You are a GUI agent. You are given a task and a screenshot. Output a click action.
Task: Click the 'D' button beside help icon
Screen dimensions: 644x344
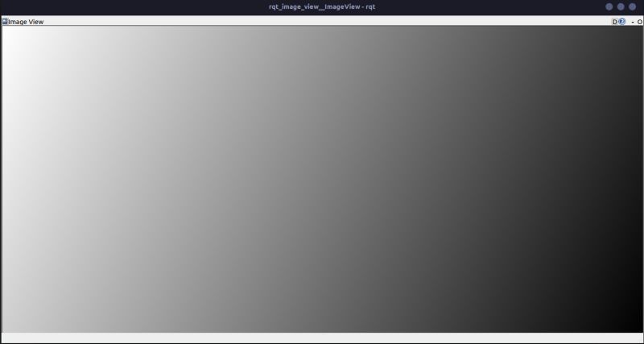tap(615, 22)
